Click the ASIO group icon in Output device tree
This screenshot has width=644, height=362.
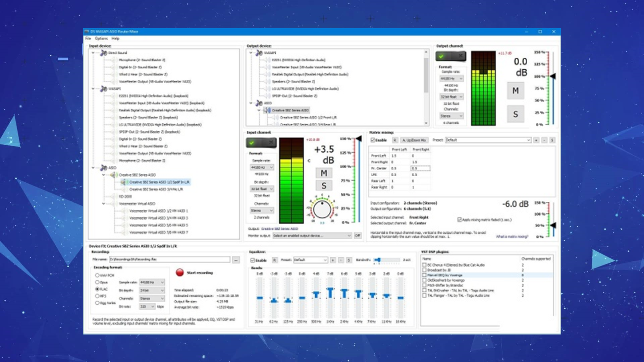[259, 103]
